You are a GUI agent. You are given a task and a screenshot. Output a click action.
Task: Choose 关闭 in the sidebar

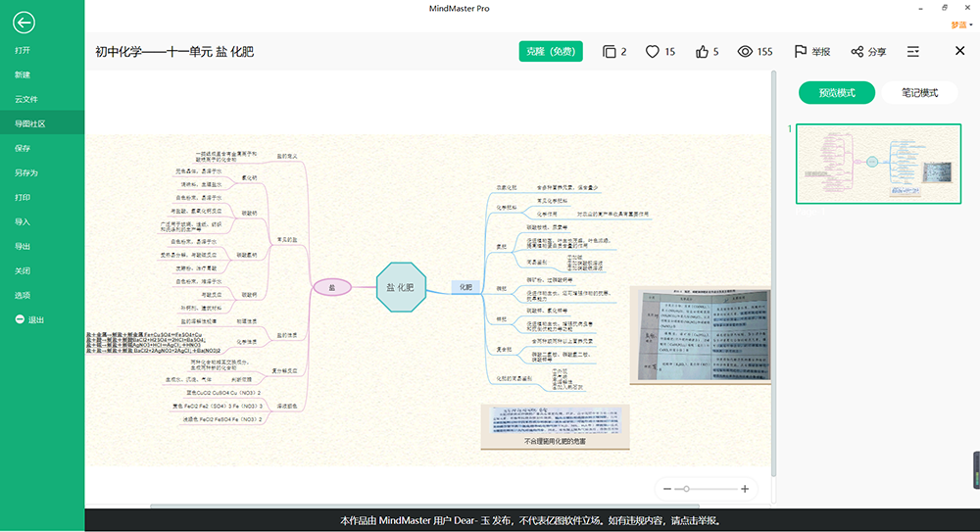click(23, 270)
